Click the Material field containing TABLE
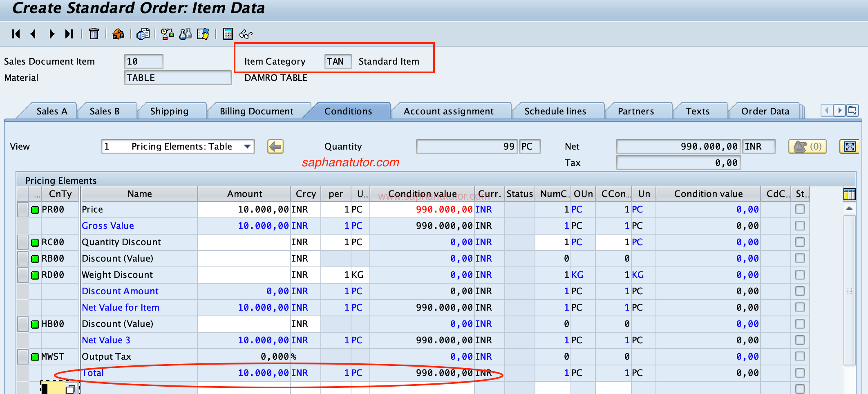868x394 pixels. (x=178, y=78)
